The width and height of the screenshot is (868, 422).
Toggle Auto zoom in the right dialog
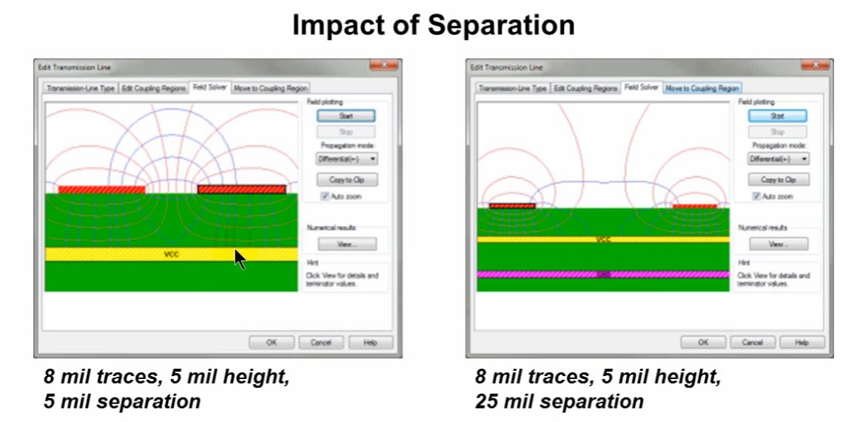pyautogui.click(x=757, y=196)
